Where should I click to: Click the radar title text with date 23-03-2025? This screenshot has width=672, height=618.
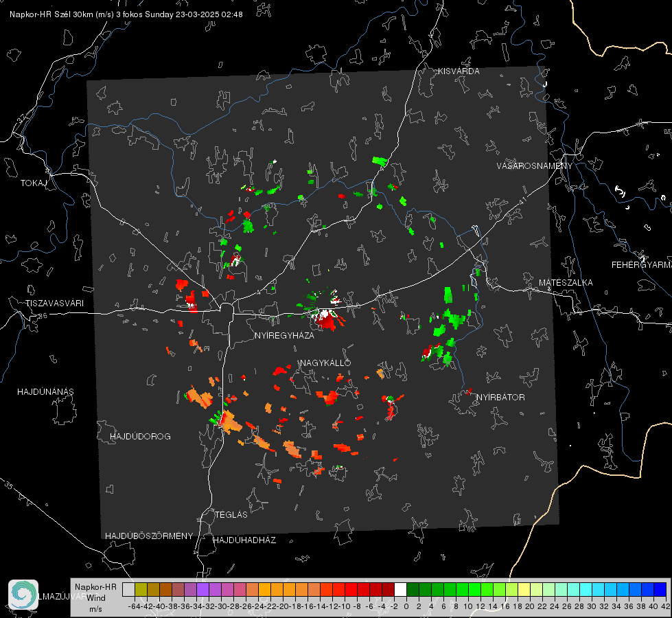pos(126,14)
